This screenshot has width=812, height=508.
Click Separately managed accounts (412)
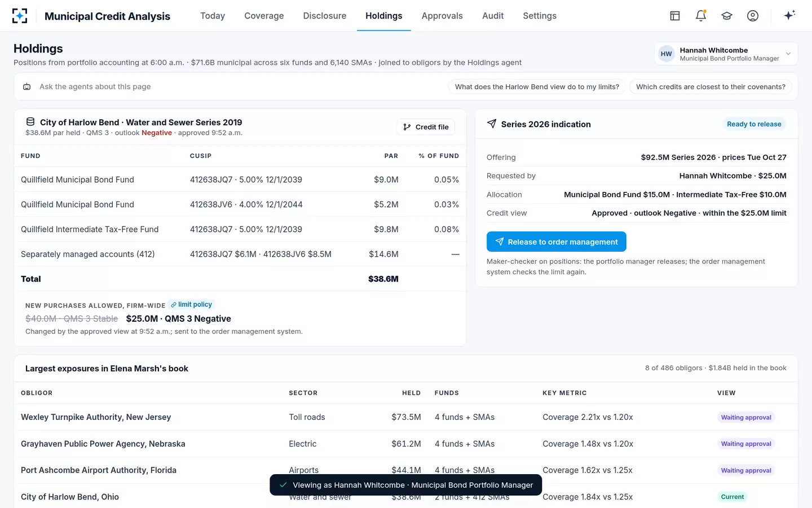(x=88, y=254)
